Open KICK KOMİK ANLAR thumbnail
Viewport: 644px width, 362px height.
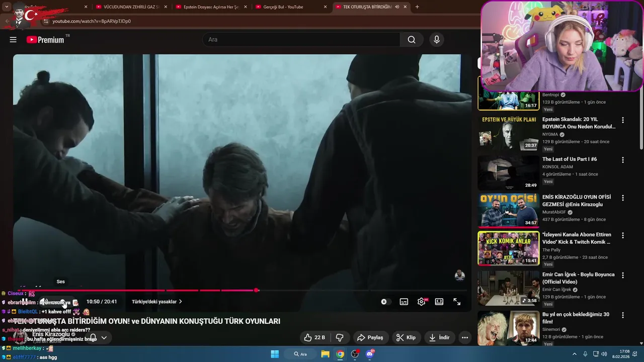[x=508, y=248]
